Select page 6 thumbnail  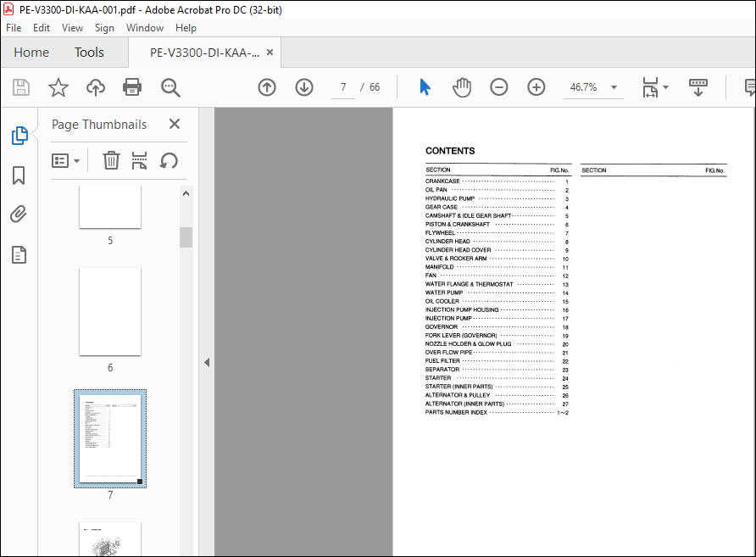(x=110, y=311)
